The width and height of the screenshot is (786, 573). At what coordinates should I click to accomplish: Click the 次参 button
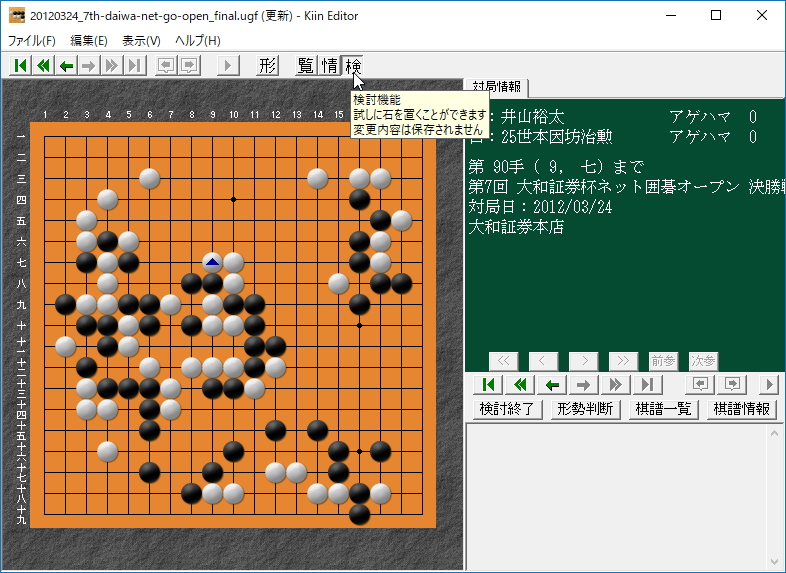(x=703, y=361)
